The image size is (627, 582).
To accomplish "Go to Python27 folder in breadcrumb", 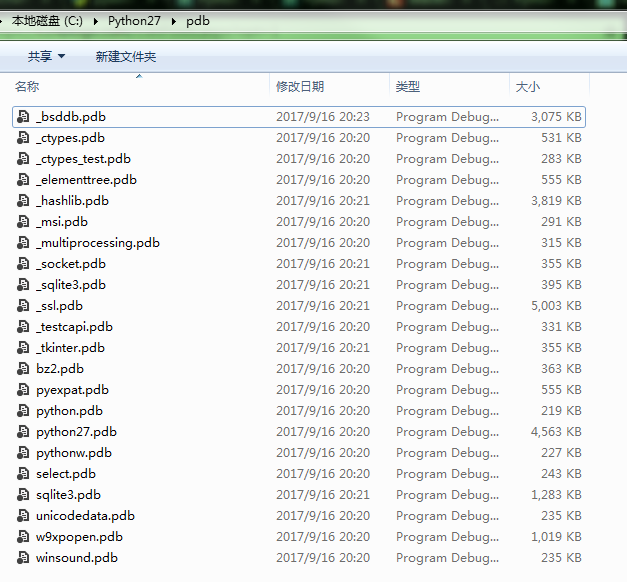I will 134,21.
